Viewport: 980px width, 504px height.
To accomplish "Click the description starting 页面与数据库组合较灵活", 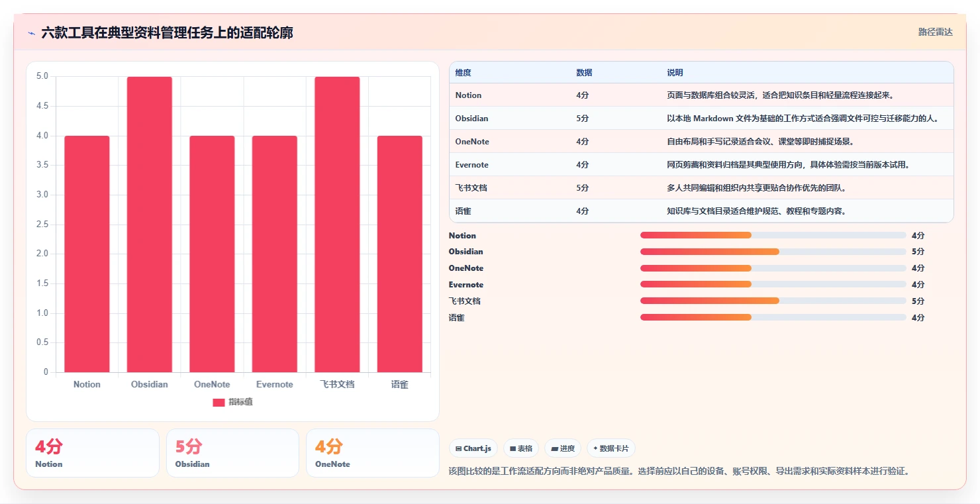I will point(781,95).
